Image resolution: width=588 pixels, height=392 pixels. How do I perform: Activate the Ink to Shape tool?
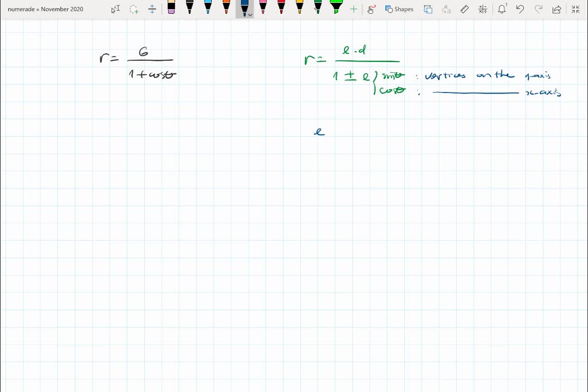click(x=427, y=9)
